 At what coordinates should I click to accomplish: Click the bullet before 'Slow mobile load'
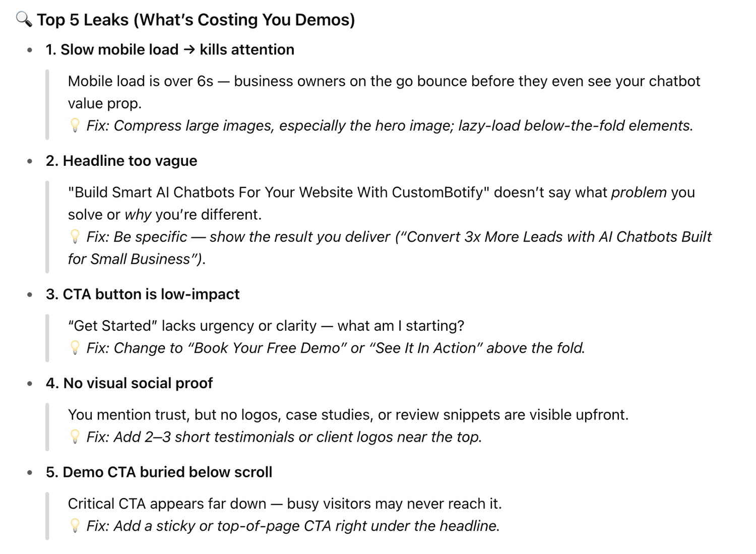30,50
